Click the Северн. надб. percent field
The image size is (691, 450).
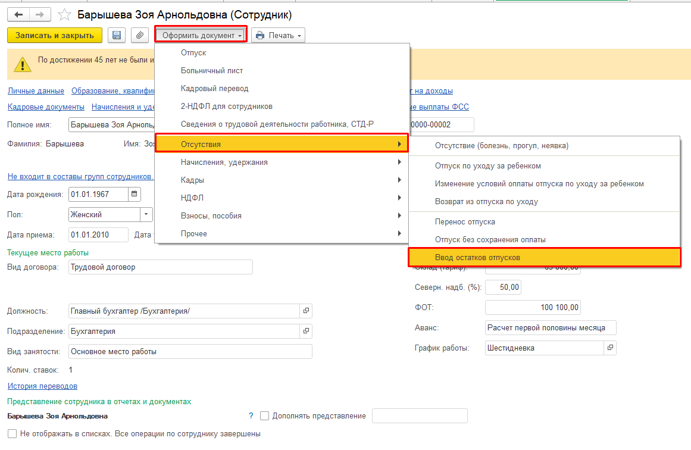coord(503,287)
